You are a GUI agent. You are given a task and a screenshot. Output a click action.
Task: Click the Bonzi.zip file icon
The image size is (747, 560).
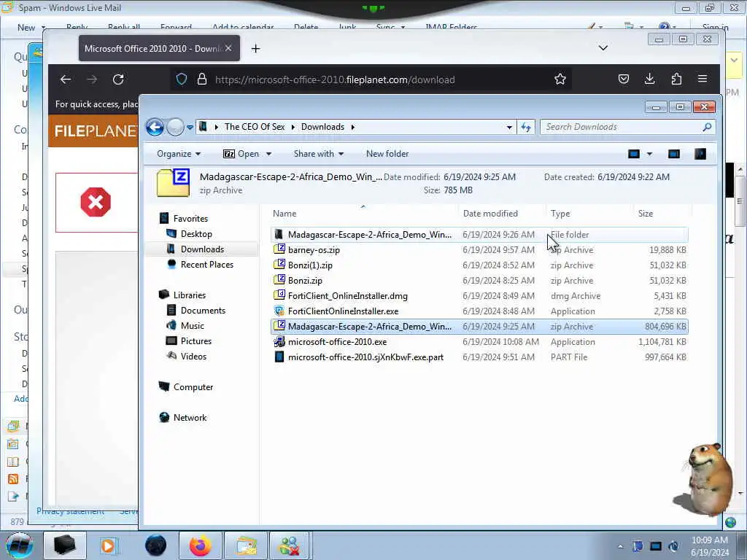click(x=279, y=281)
